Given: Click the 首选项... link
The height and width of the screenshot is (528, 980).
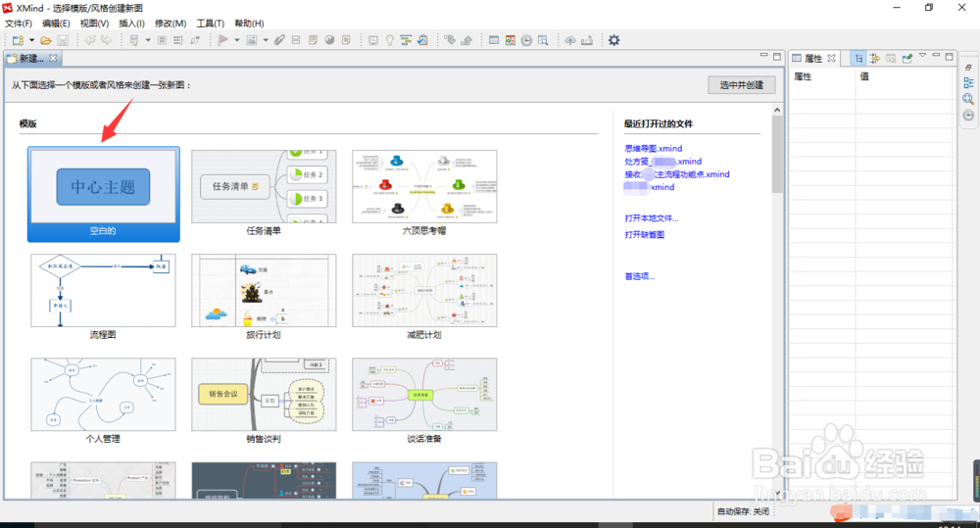Looking at the screenshot, I should [639, 276].
